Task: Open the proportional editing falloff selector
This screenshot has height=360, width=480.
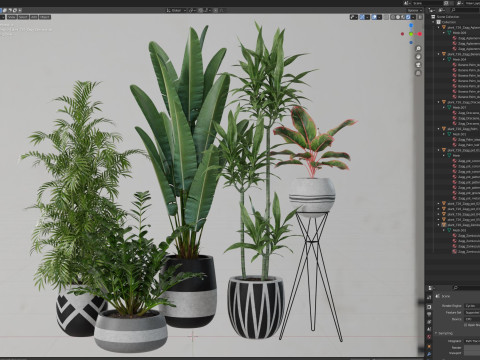Action: coord(221,10)
